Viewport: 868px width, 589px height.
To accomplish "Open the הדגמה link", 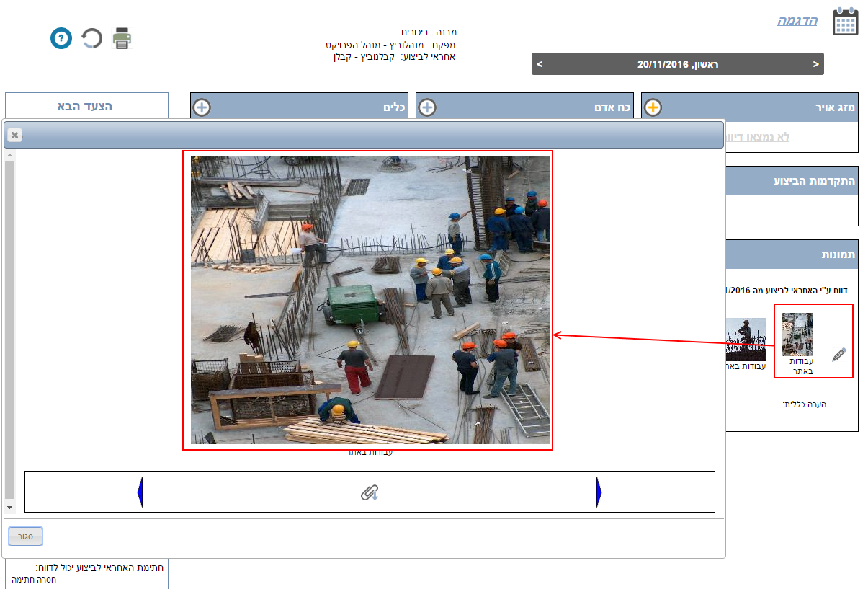I will pos(797,20).
